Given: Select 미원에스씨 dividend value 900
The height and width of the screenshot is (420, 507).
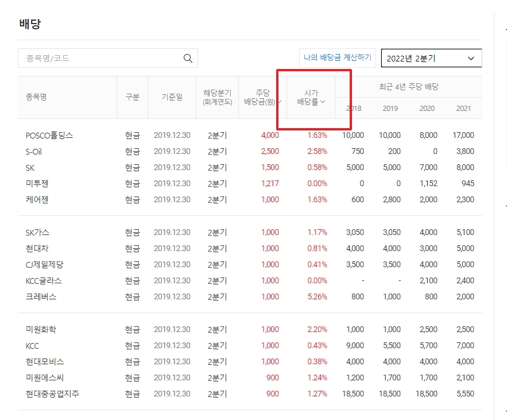Looking at the screenshot, I should tap(273, 377).
